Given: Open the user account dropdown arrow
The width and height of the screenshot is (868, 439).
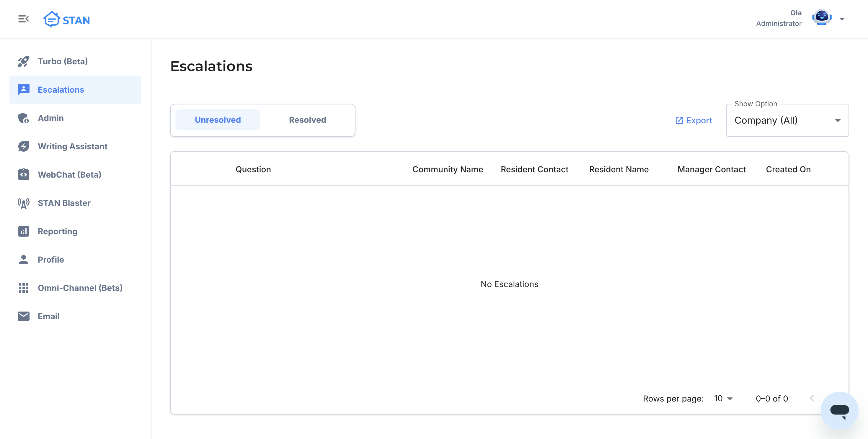Looking at the screenshot, I should (842, 19).
